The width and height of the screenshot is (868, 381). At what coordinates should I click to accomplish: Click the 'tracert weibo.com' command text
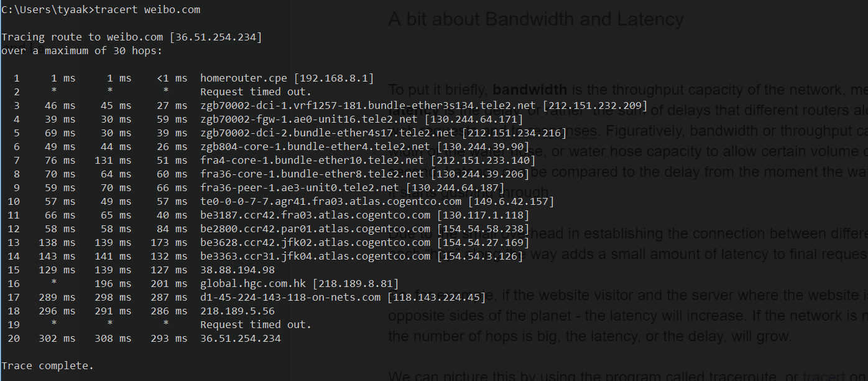click(x=147, y=10)
